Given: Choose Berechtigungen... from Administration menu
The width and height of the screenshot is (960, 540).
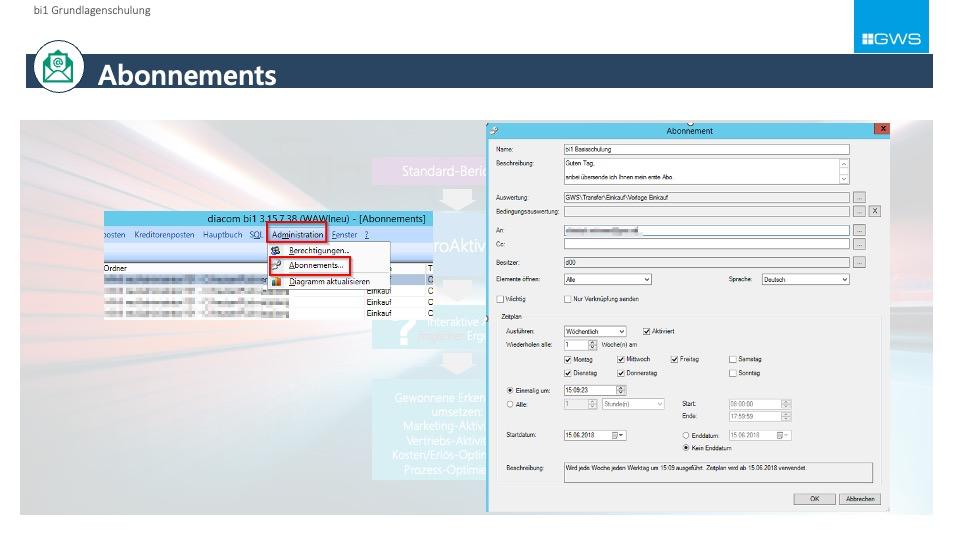Looking at the screenshot, I should pyautogui.click(x=319, y=250).
